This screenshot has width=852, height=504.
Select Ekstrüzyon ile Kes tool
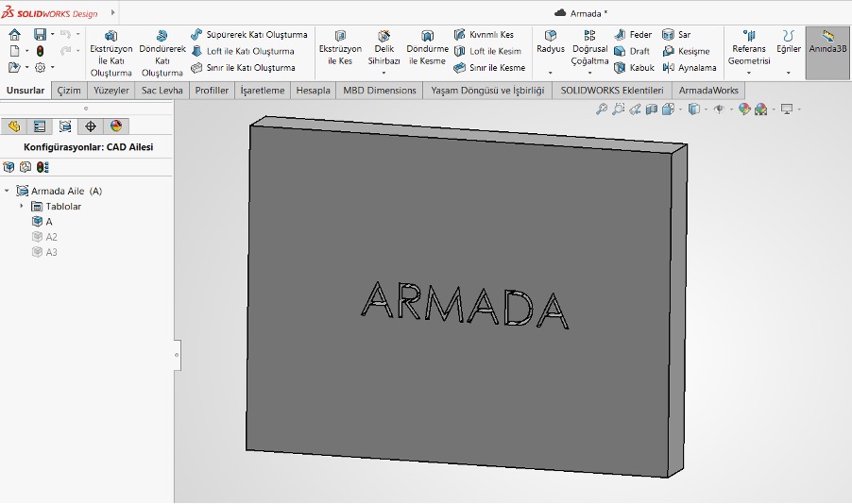click(340, 48)
